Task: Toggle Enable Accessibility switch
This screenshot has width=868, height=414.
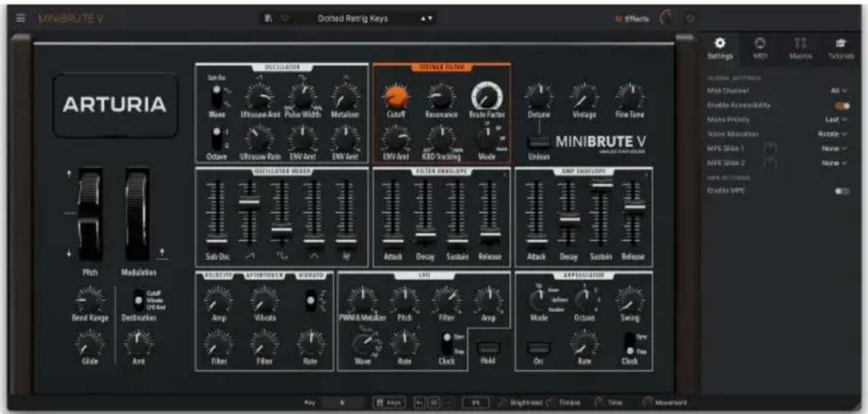Action: click(x=841, y=105)
